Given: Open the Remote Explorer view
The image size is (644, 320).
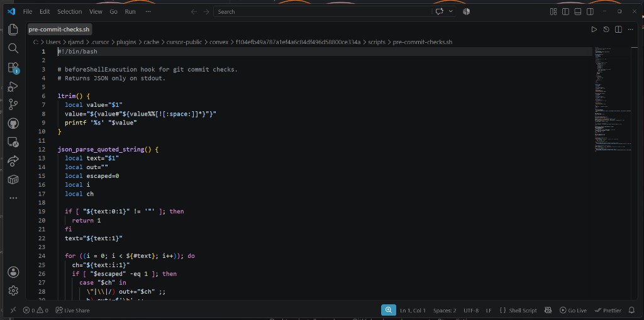Looking at the screenshot, I should (x=13, y=142).
